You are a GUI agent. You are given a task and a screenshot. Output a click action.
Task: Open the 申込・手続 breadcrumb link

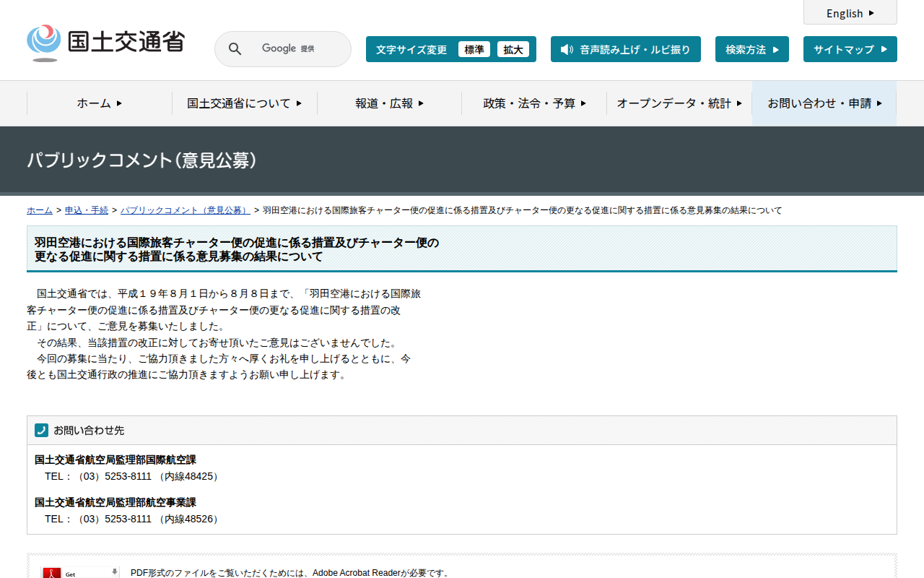click(87, 210)
